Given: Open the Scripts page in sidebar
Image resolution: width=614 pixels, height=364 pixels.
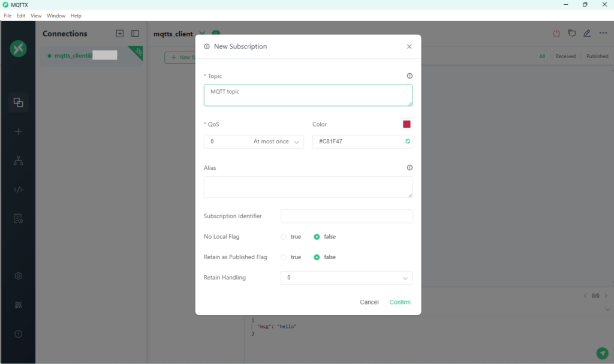Looking at the screenshot, I should pyautogui.click(x=18, y=189).
